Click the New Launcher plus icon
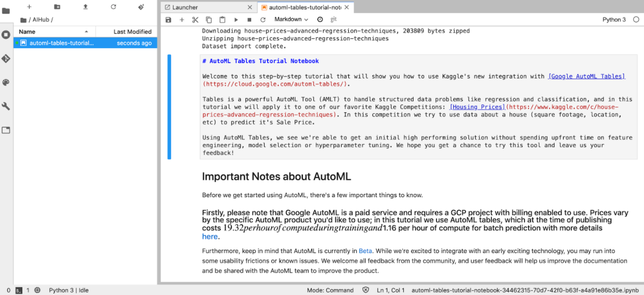This screenshot has width=644, height=295. pyautogui.click(x=29, y=7)
